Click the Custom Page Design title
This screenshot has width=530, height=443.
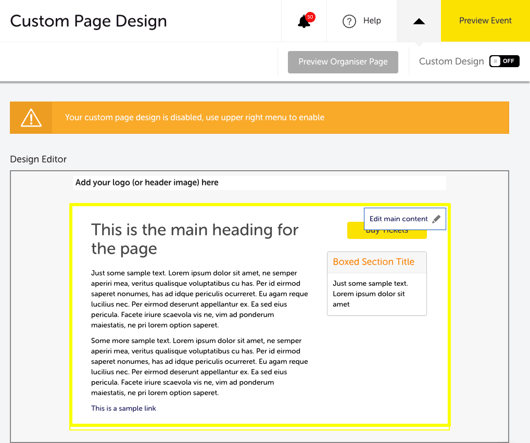coord(89,21)
